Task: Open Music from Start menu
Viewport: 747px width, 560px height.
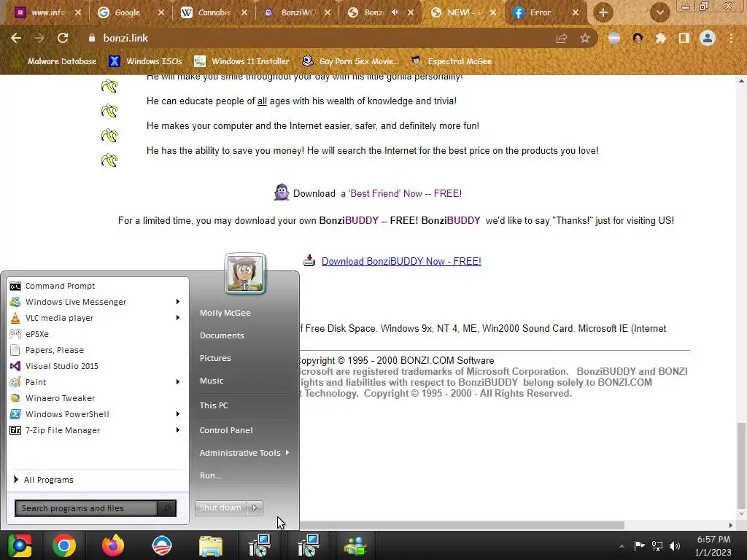Action: (x=211, y=381)
